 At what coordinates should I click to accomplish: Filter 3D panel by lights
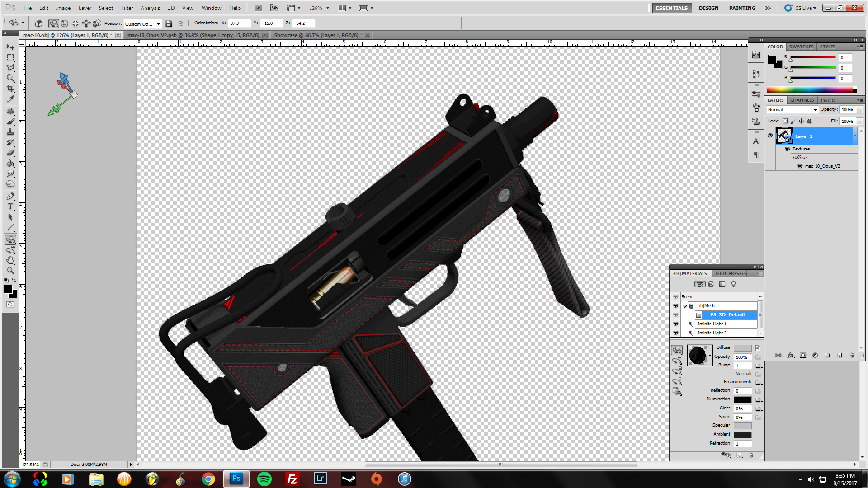click(733, 284)
